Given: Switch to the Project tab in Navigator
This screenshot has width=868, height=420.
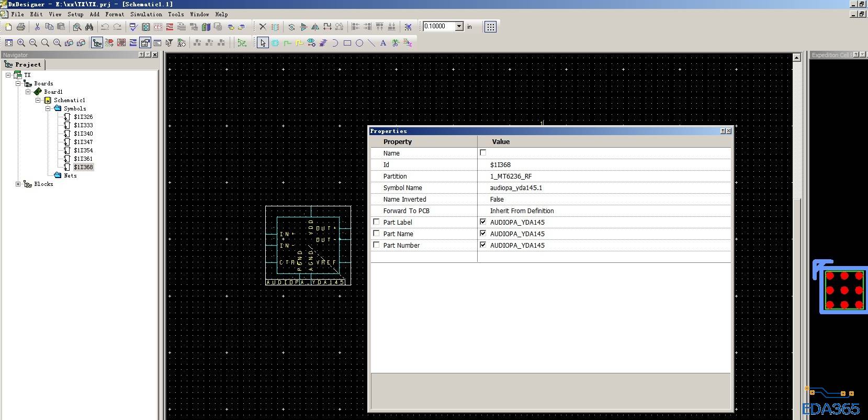Looking at the screenshot, I should pyautogui.click(x=24, y=64).
